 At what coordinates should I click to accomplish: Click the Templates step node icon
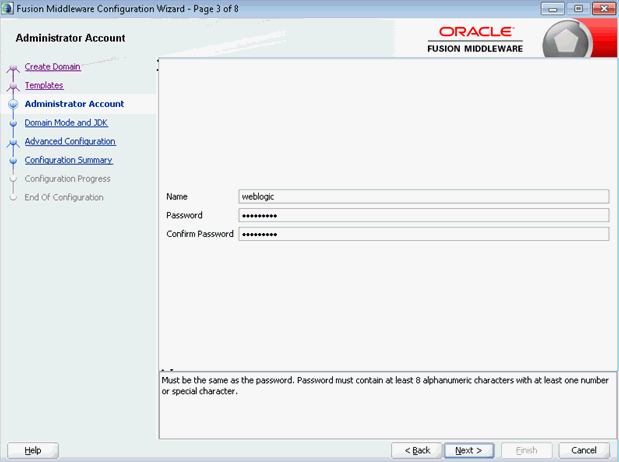13,87
